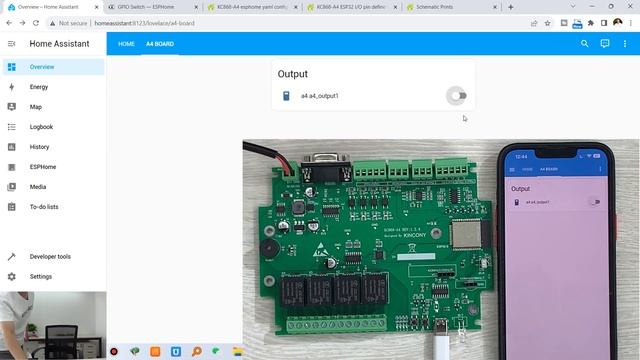Click the Logbook list icon
This screenshot has width=640, height=360.
pos(11,127)
